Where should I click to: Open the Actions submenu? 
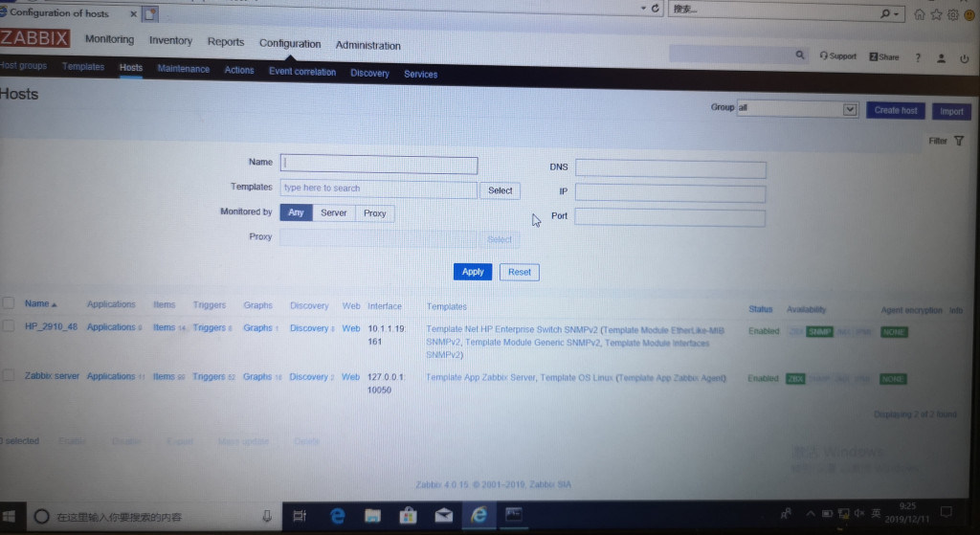[x=239, y=70]
